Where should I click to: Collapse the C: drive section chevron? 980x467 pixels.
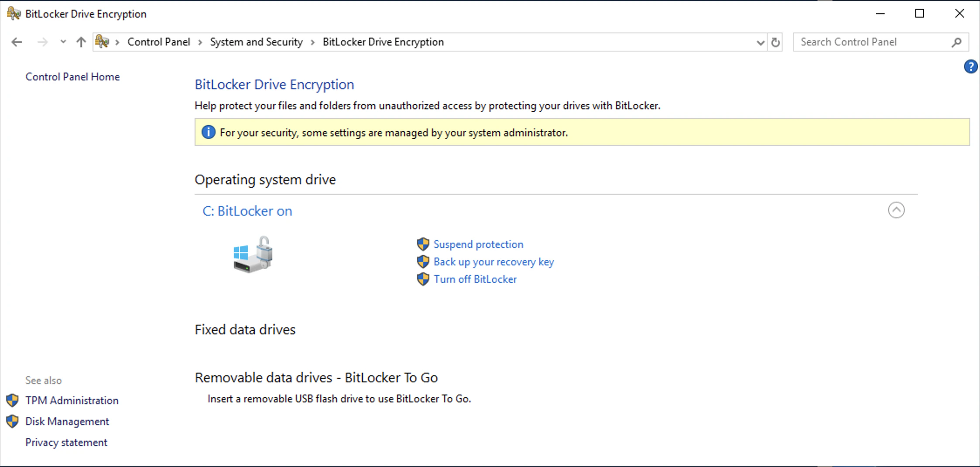pyautogui.click(x=896, y=210)
